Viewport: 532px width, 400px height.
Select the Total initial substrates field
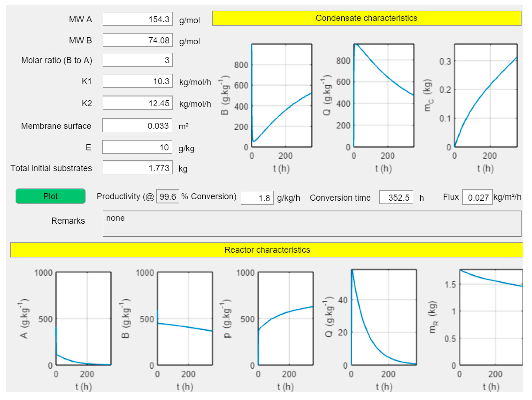138,168
